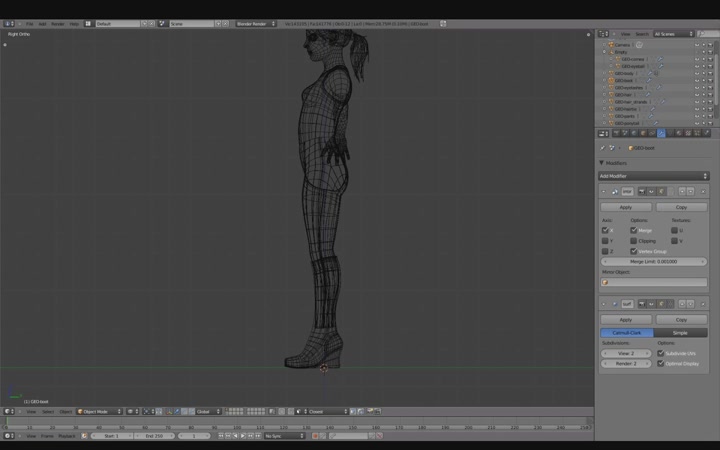720x450 pixels.
Task: Enable the Z axis checkbox
Action: point(605,251)
